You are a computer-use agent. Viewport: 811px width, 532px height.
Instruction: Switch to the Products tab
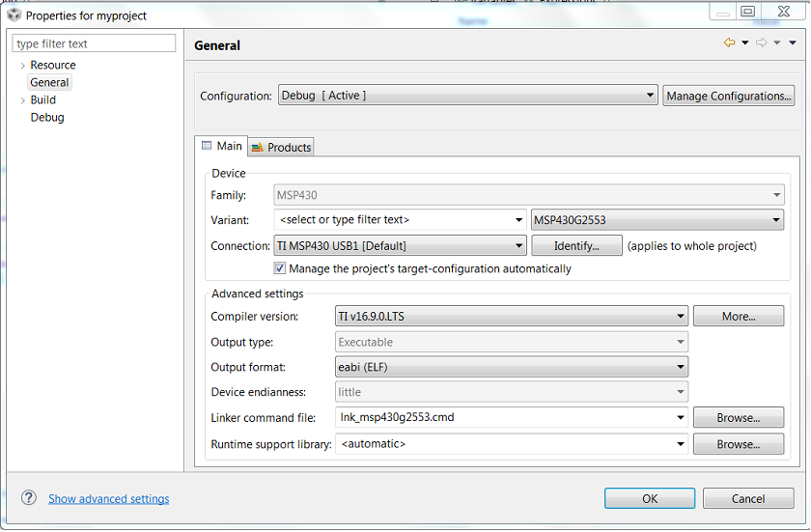pos(281,148)
